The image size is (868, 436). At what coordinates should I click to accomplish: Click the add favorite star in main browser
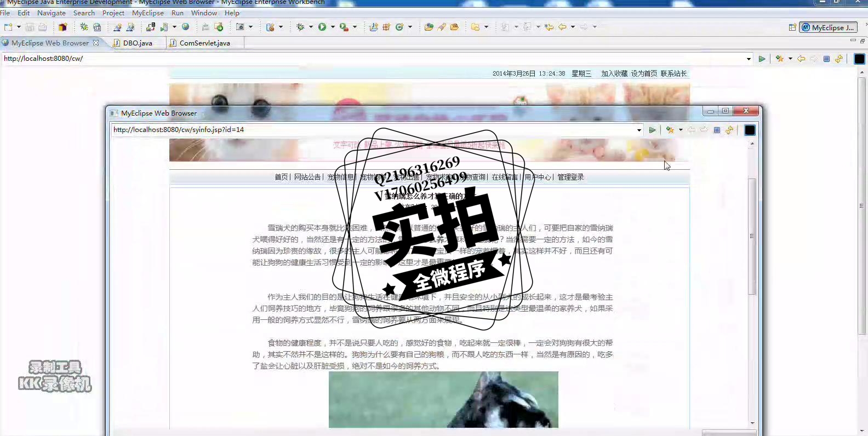pos(779,59)
